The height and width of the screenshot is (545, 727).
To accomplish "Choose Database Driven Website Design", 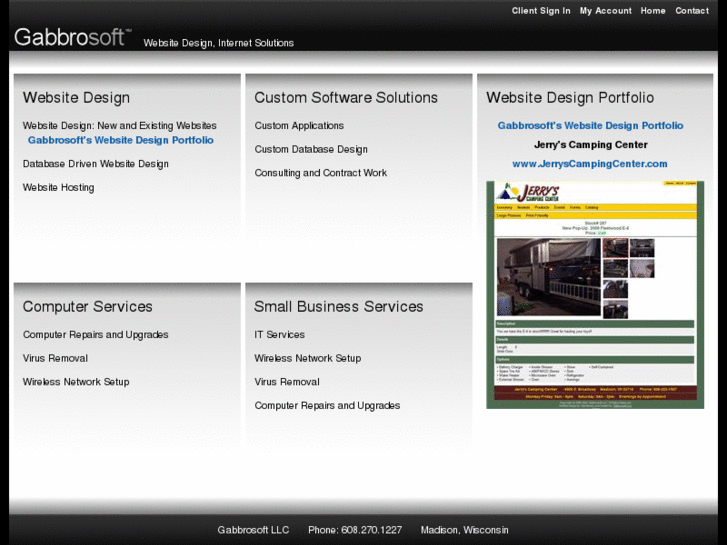I will pyautogui.click(x=96, y=164).
